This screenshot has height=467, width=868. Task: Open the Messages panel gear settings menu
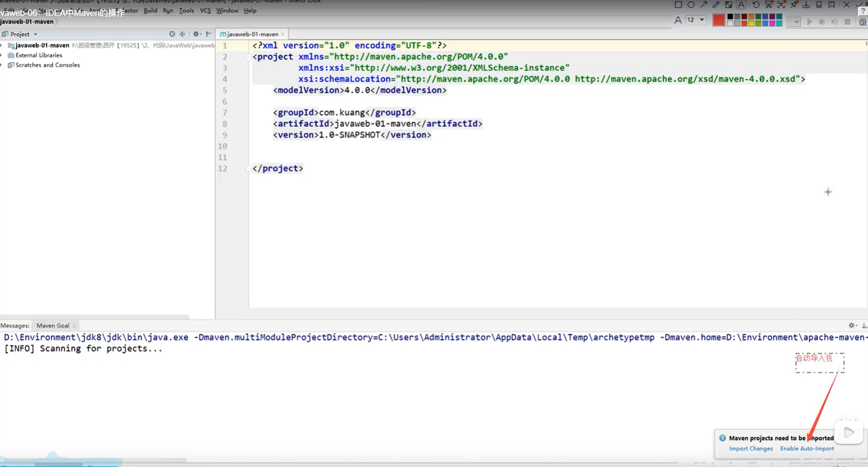coord(852,325)
